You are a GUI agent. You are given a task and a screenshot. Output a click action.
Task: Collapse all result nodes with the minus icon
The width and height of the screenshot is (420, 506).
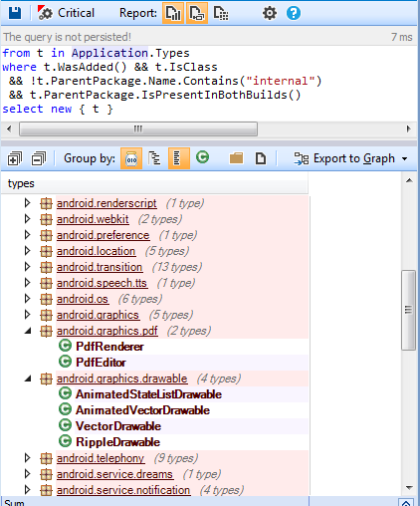39,158
